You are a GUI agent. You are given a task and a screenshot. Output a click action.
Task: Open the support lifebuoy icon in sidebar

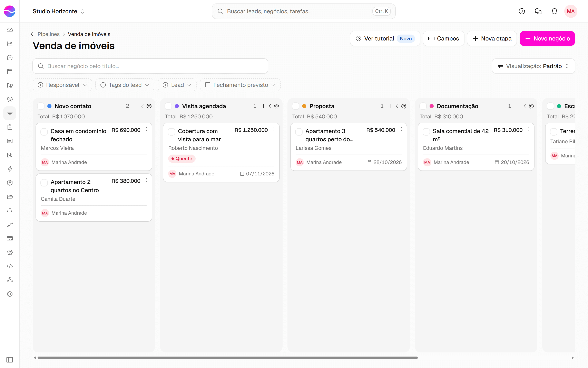[10, 294]
